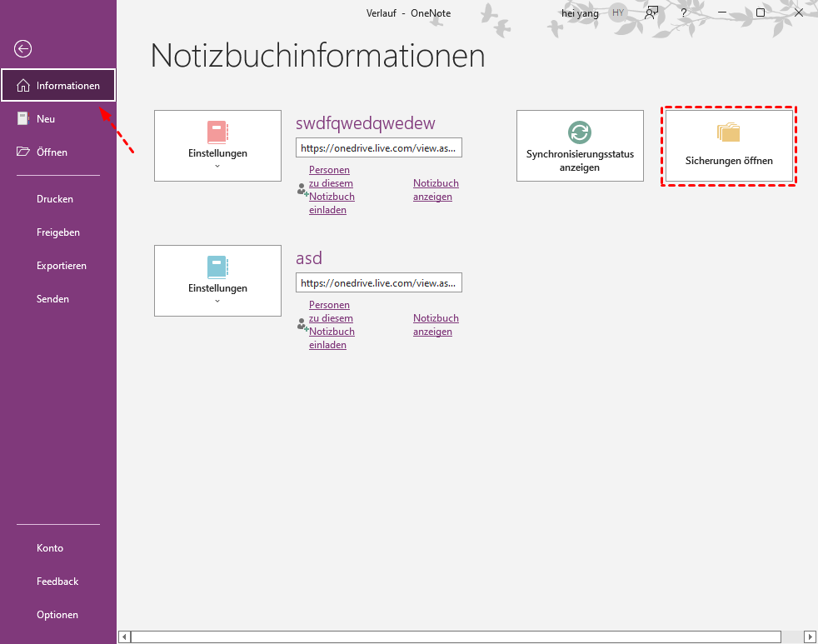Click the horizontal scrollbar left arrow
The image size is (818, 644).
[x=124, y=637]
